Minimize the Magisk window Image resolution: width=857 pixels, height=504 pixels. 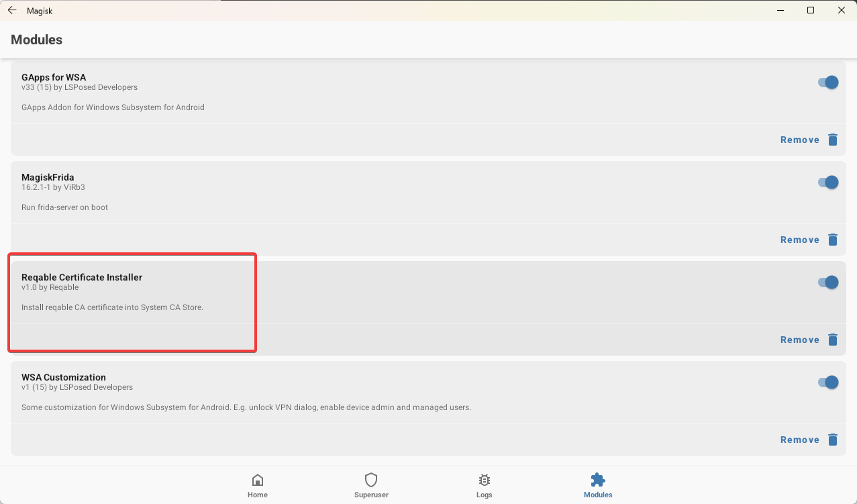[x=780, y=10]
